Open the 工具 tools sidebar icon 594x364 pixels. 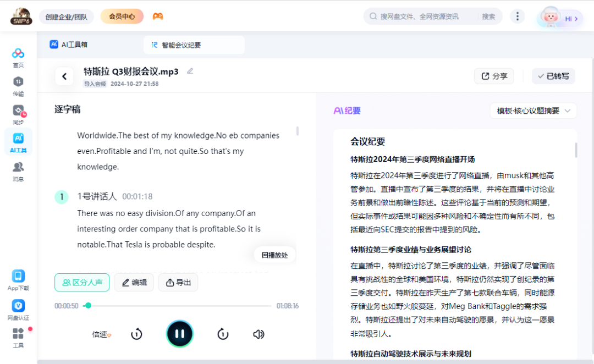[18, 338]
